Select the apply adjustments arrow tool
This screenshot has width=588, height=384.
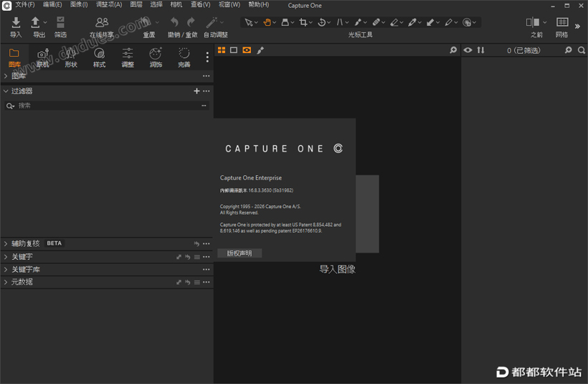430,22
